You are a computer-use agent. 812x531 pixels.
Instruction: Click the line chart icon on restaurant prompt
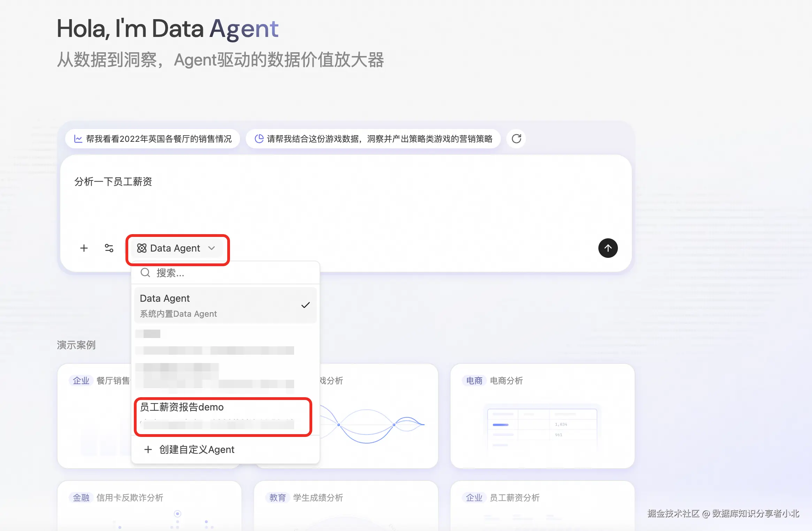coord(78,139)
